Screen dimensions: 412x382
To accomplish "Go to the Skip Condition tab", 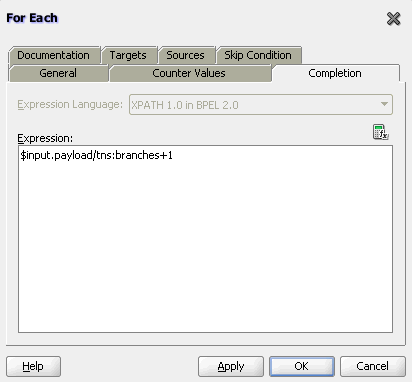I will [x=258, y=55].
